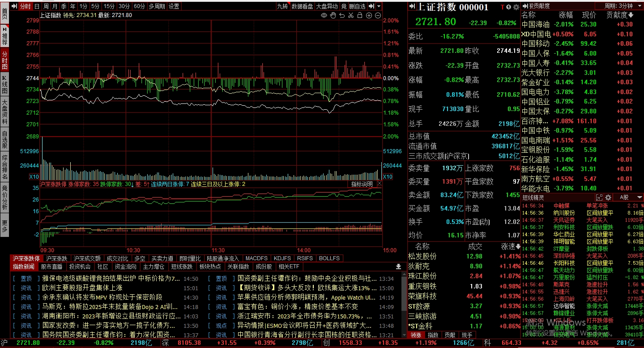
Task: Open news 富宝有色：铜价小涨
Action: (298, 307)
